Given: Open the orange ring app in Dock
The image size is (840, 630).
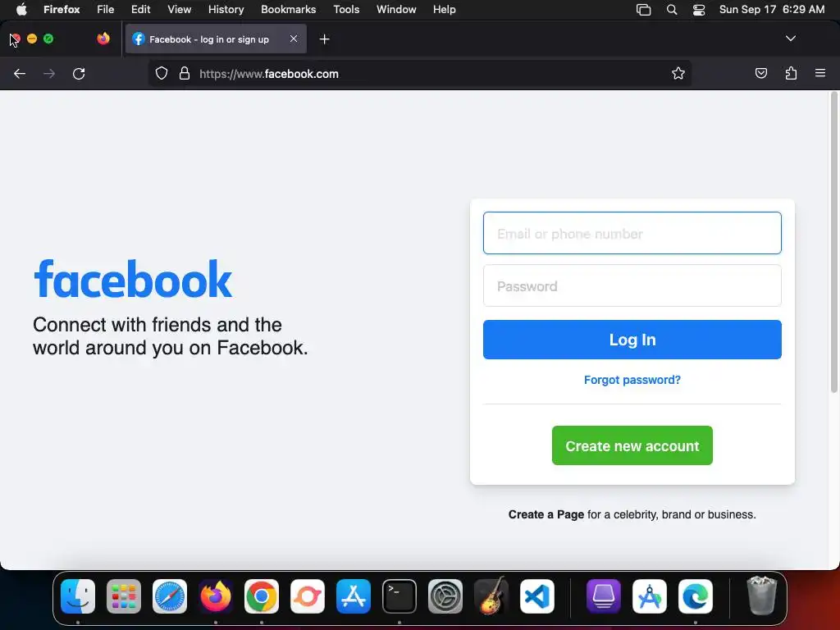Looking at the screenshot, I should (308, 596).
